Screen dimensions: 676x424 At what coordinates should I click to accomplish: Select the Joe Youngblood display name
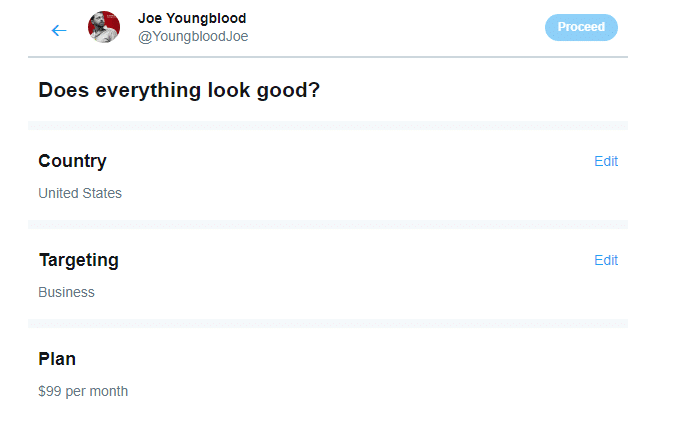click(192, 18)
